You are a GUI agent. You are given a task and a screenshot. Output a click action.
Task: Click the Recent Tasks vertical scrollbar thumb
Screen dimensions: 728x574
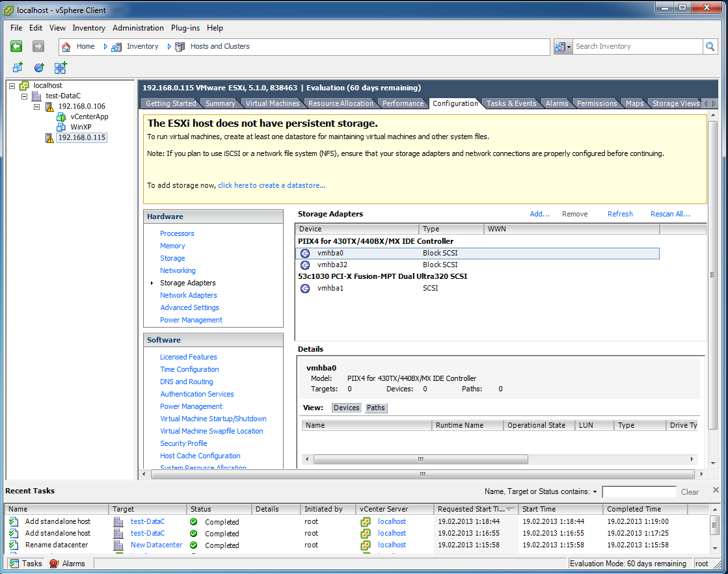pyautogui.click(x=714, y=525)
